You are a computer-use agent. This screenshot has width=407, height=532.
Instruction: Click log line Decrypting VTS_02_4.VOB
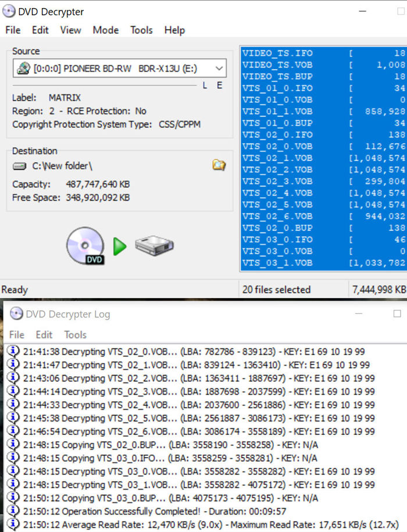199,405
